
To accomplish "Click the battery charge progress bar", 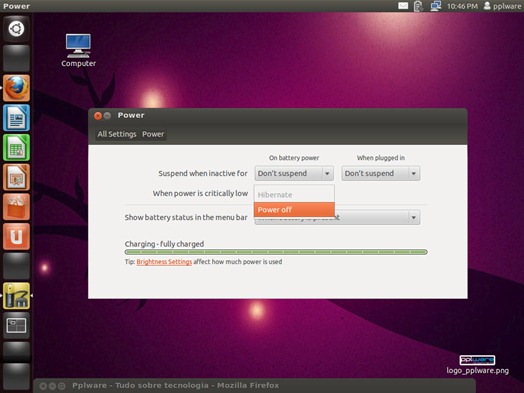I will [x=276, y=252].
